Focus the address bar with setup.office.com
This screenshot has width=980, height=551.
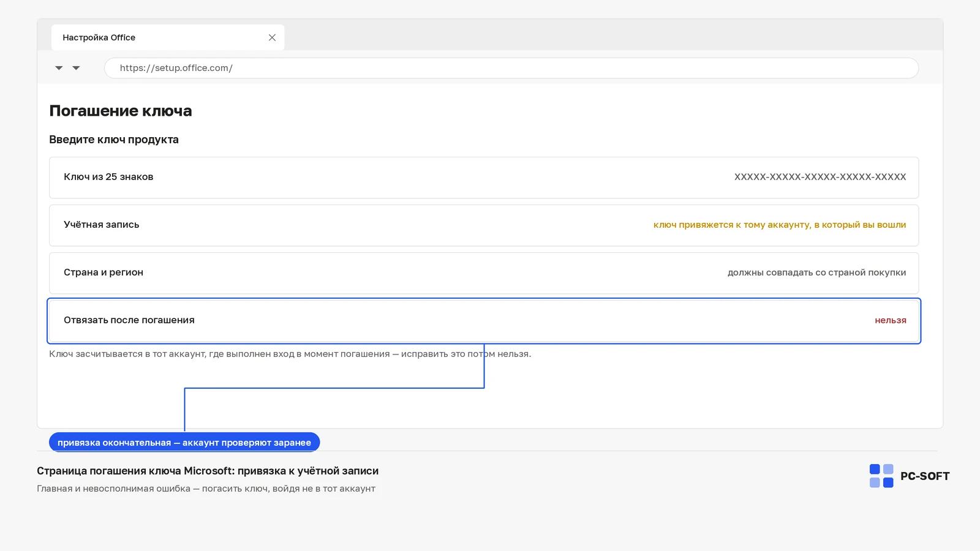point(511,68)
